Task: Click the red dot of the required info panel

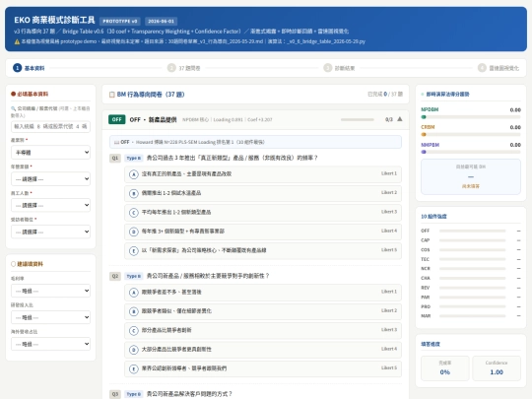Action: (13, 94)
